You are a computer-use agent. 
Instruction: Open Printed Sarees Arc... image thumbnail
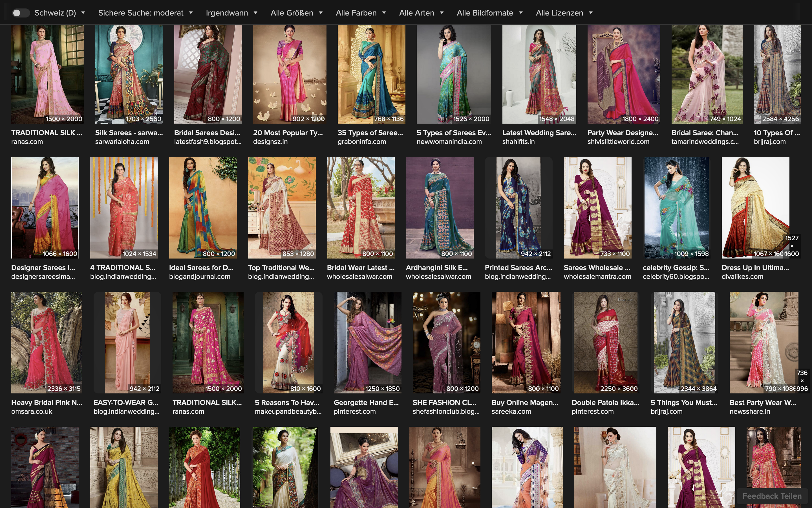coord(519,208)
